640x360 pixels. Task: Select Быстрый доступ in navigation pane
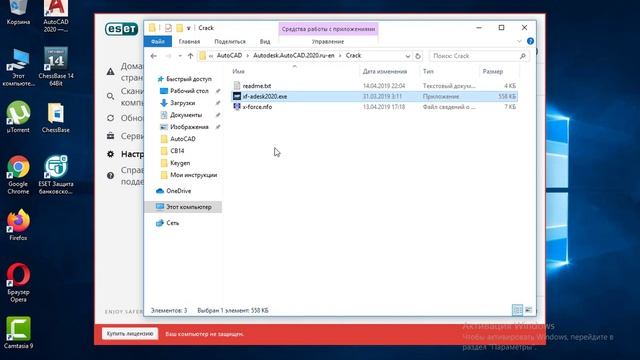189,79
